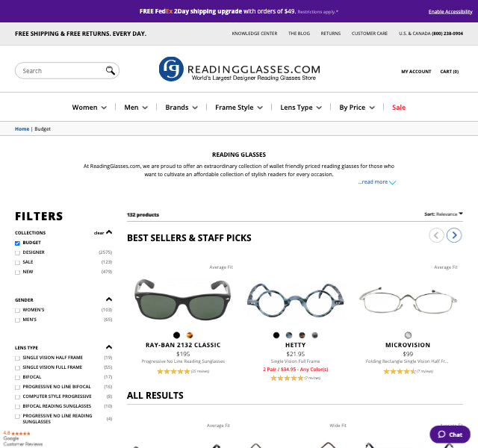478x448 pixels.
Task: Open My Account
Action: [416, 72]
